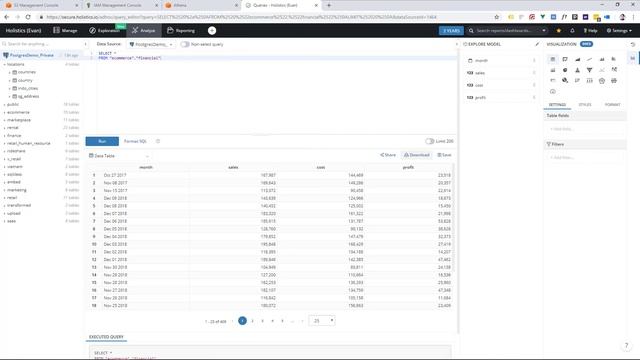Click the Share button
Screen dimensions: 640x360
pyautogui.click(x=388, y=155)
